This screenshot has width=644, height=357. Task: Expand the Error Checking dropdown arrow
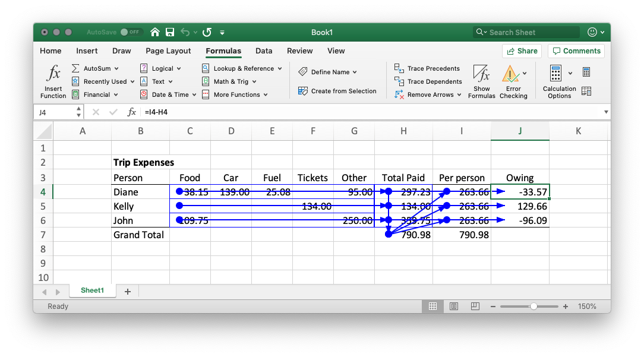pyautogui.click(x=525, y=74)
